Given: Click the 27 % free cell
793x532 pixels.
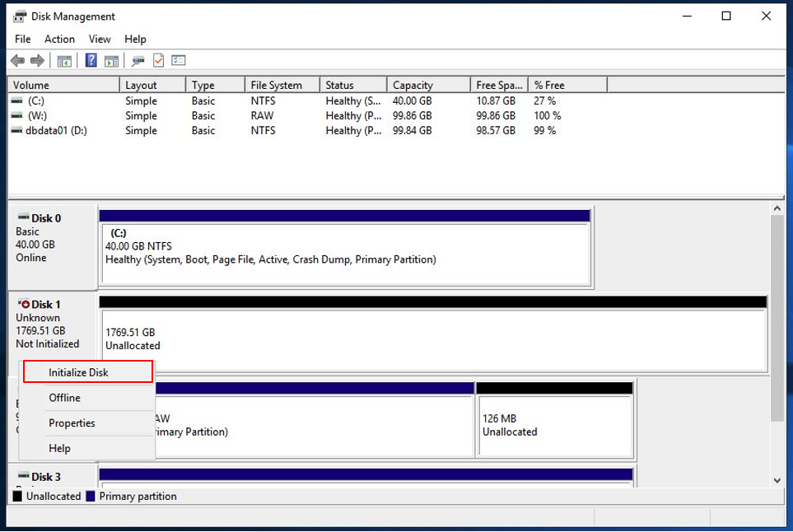Looking at the screenshot, I should pyautogui.click(x=544, y=100).
